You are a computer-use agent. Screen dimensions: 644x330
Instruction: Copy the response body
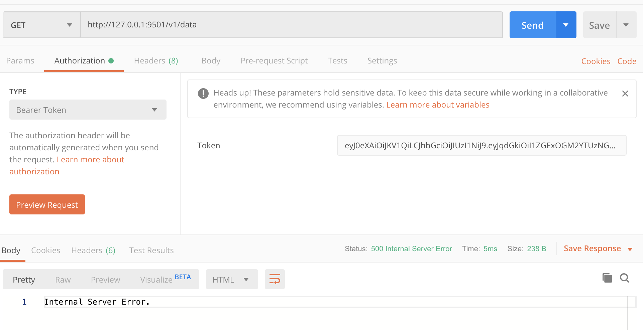(x=607, y=278)
